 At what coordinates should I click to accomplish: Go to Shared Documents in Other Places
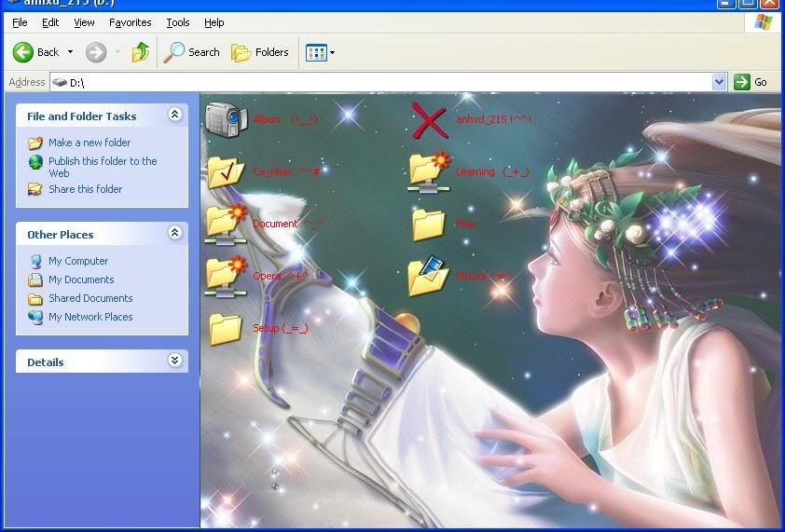click(x=90, y=298)
